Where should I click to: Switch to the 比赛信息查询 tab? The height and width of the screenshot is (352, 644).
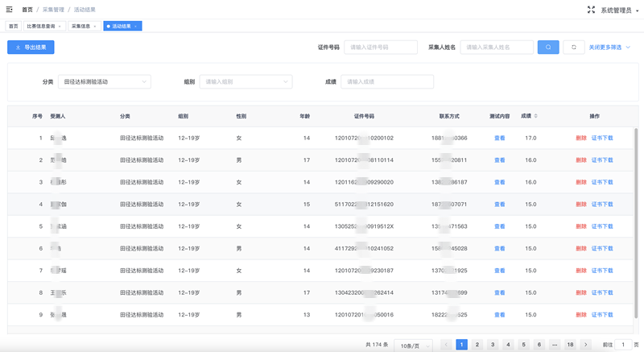[40, 27]
